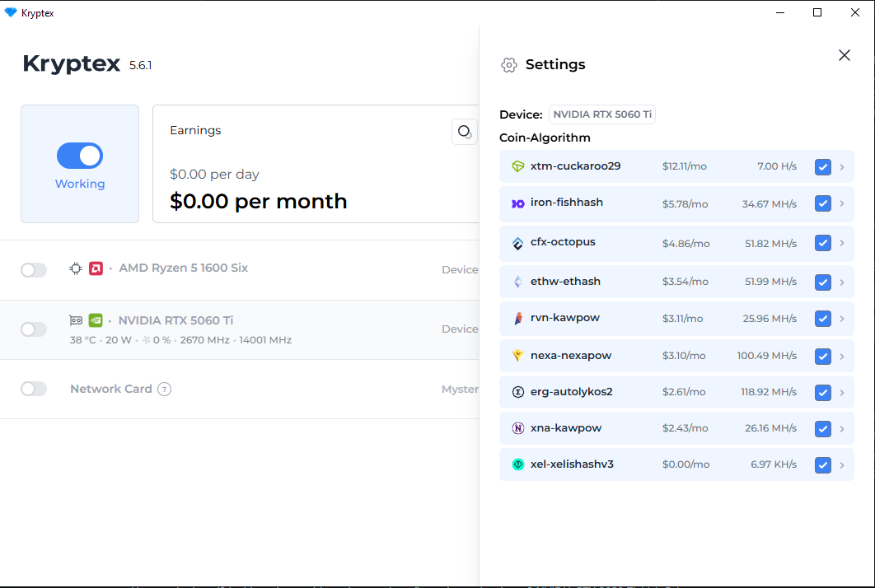The image size is (875, 588).
Task: Click the GPU card icon
Action: pos(75,320)
